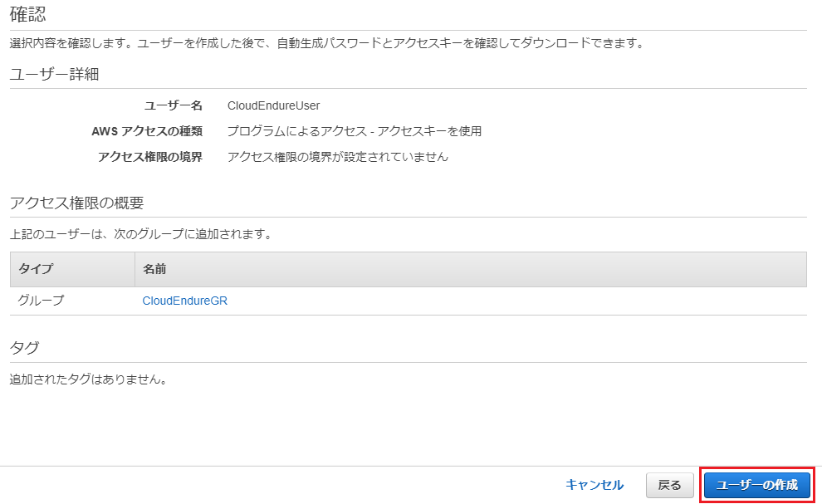Viewport: 822px width, 504px height.
Task: Click the アクセス権限の概要 section heading
Action: [x=76, y=203]
